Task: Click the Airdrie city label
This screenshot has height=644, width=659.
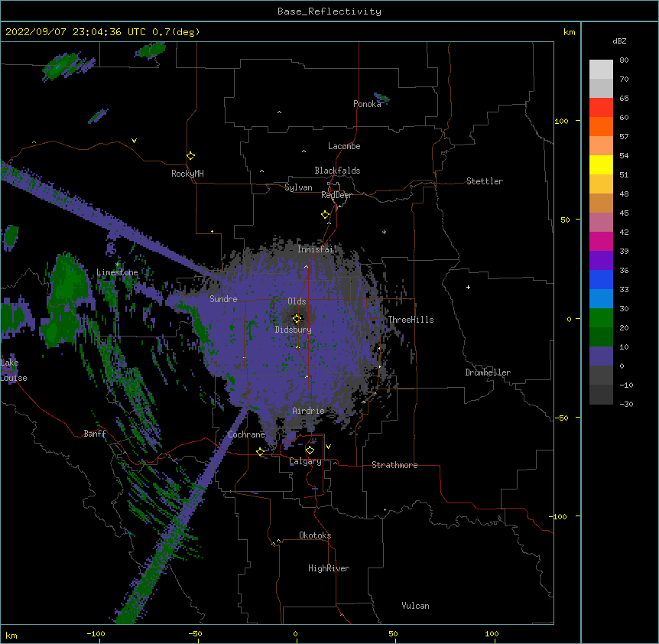Action: tap(308, 411)
